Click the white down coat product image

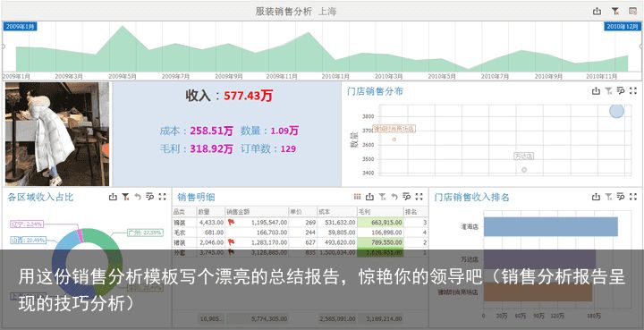point(57,134)
